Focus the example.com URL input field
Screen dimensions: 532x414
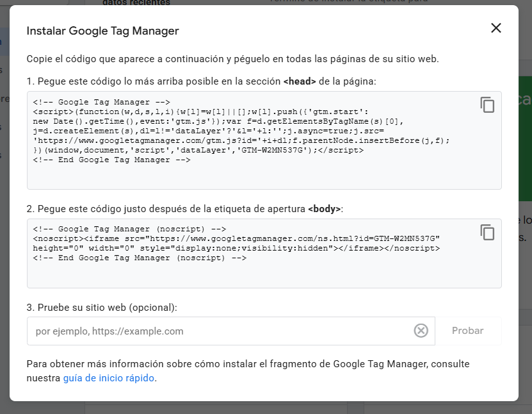(218, 331)
